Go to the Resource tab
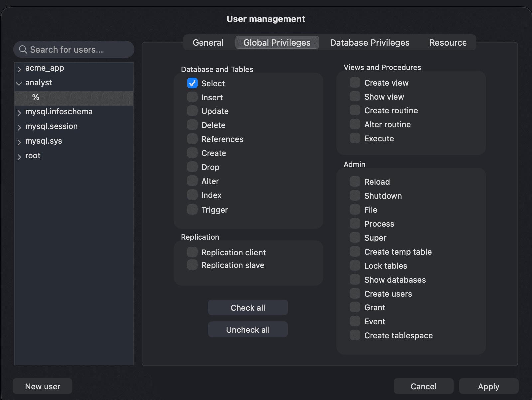 tap(448, 43)
